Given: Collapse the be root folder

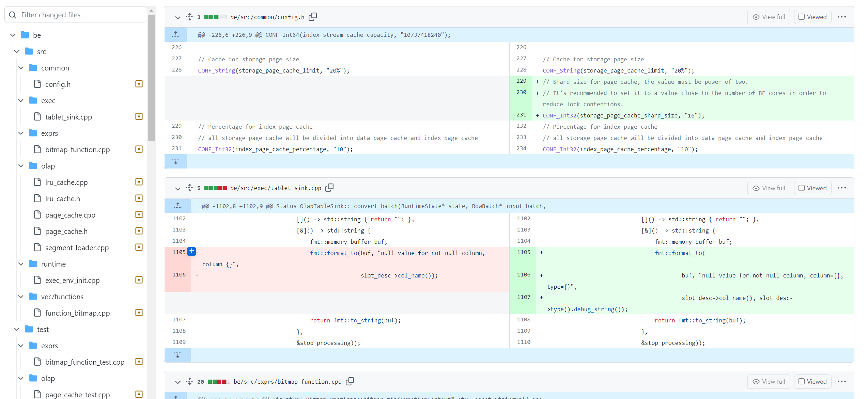Looking at the screenshot, I should click(13, 35).
